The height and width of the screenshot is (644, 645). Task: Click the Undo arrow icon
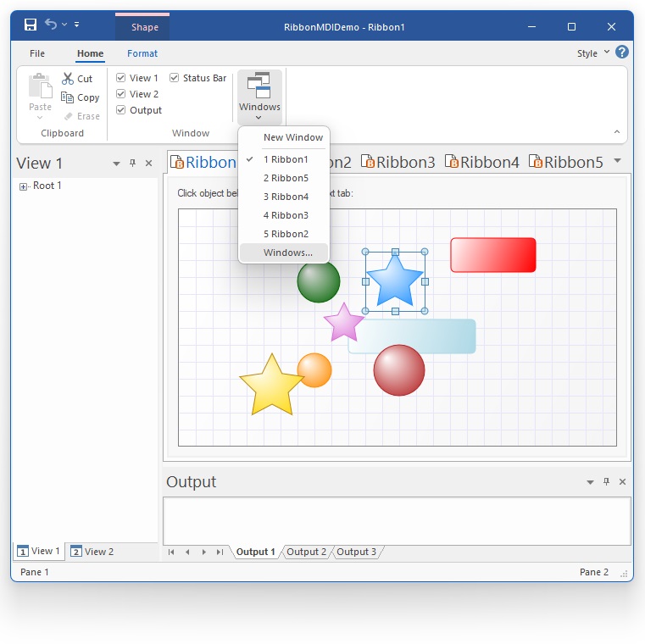(52, 25)
